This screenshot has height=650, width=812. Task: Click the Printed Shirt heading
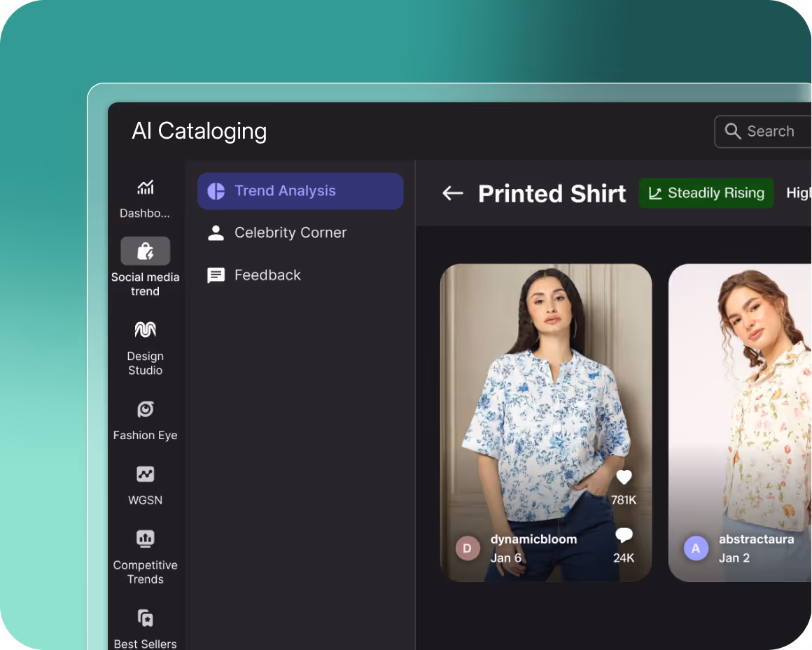coord(552,193)
